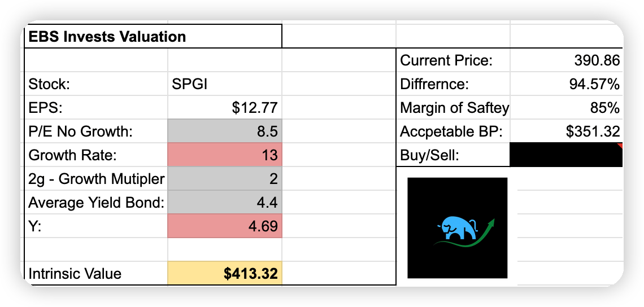Select the Diffrernce 94.57% cell
The height and width of the screenshot is (307, 644).
(565, 85)
